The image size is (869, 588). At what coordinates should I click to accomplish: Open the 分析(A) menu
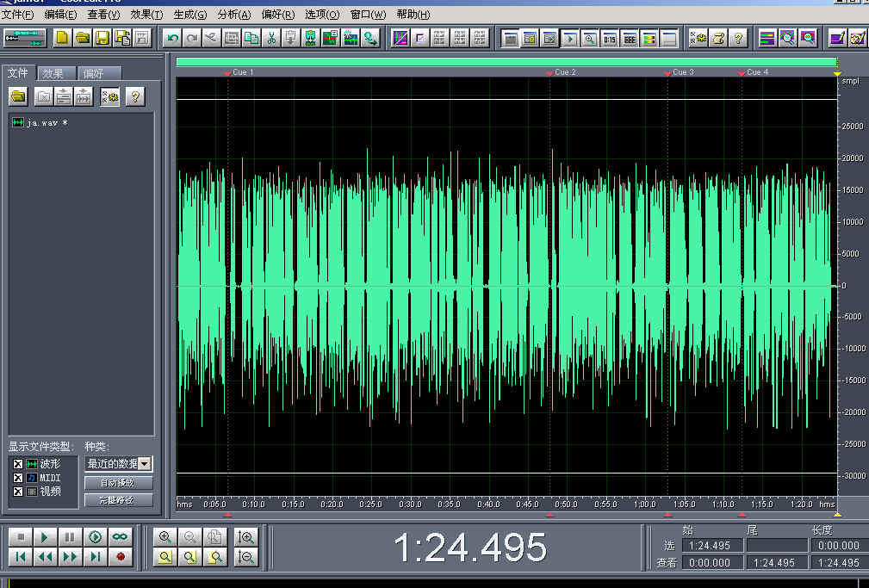(x=234, y=15)
